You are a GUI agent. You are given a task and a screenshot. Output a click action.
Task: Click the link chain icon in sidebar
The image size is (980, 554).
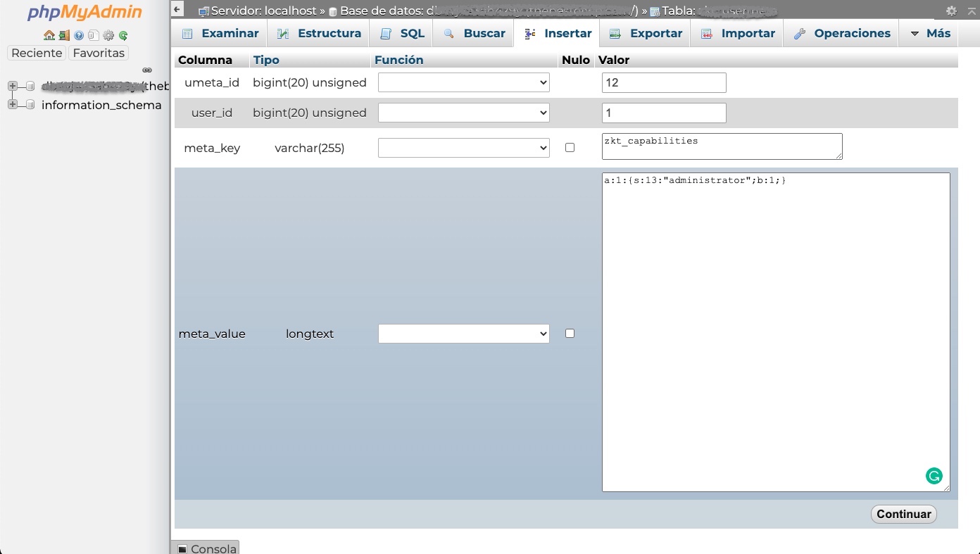[x=147, y=70]
